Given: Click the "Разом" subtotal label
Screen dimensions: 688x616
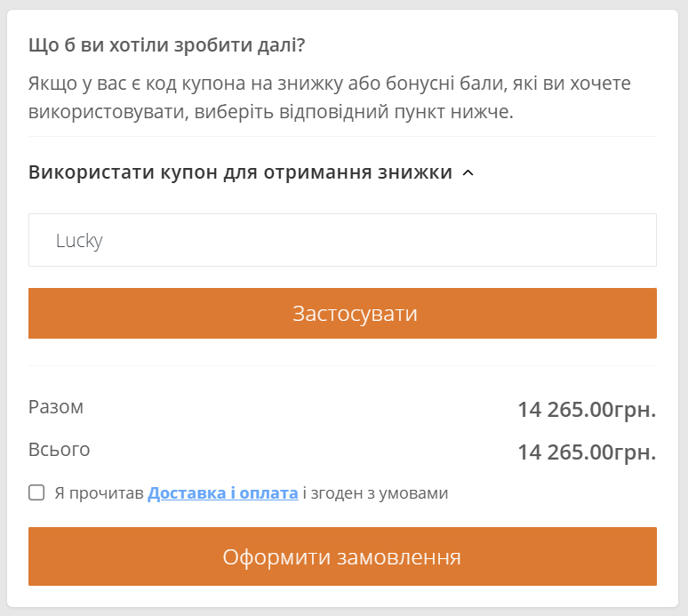Looking at the screenshot, I should [56, 407].
